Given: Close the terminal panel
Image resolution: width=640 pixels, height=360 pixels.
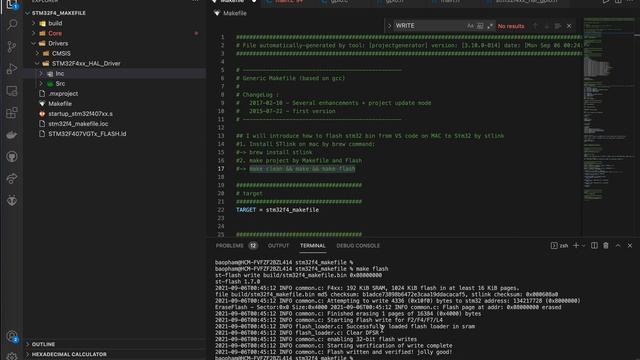Looking at the screenshot, I should click(630, 245).
